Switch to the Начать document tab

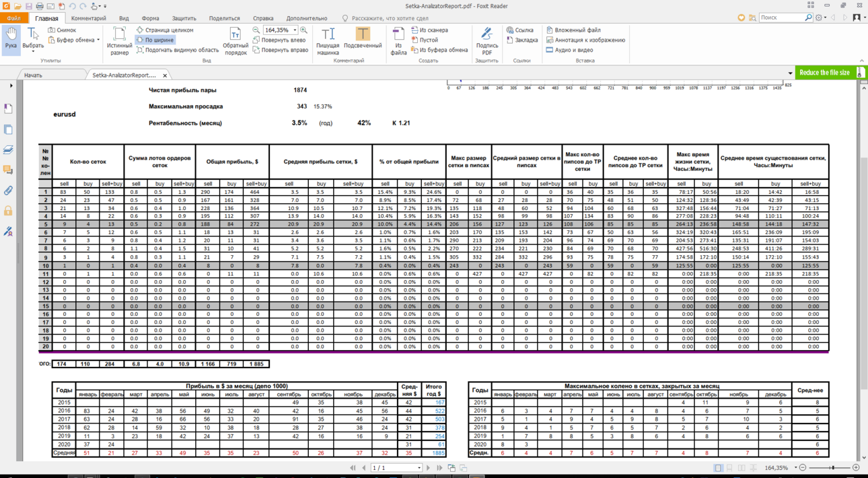33,75
